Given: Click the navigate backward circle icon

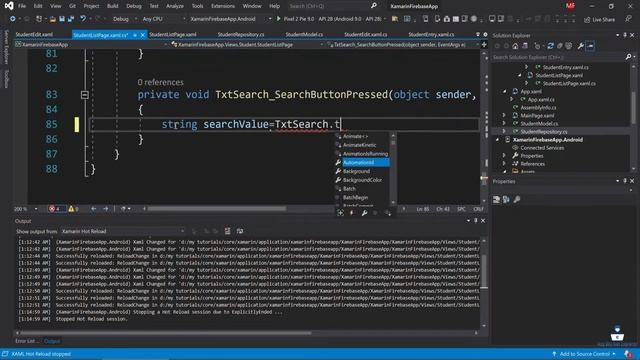Looking at the screenshot, I should (x=13, y=19).
